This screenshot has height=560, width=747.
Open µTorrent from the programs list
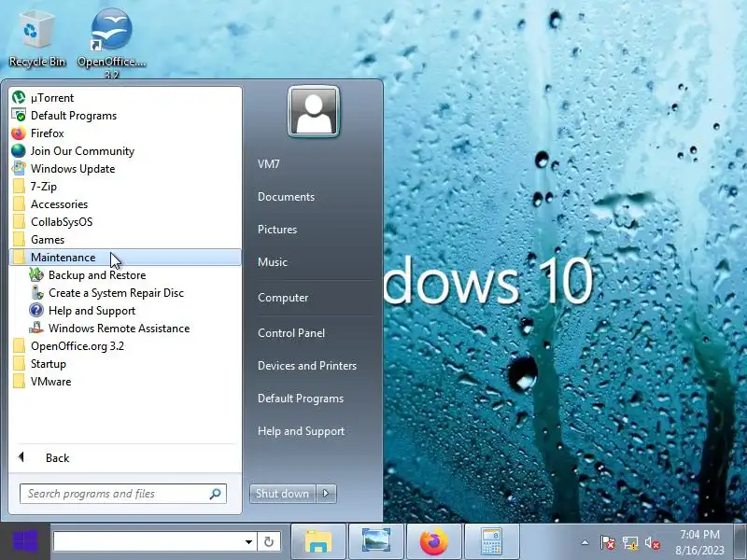[x=125, y=98]
